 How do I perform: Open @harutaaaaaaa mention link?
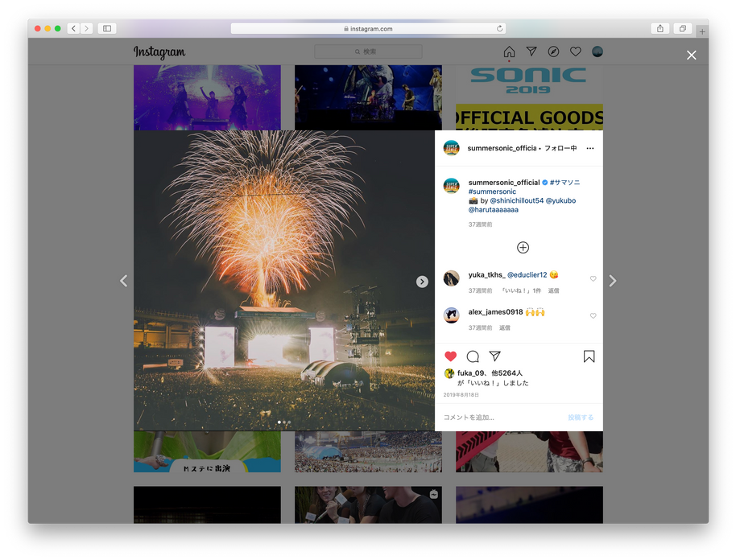pyautogui.click(x=494, y=210)
